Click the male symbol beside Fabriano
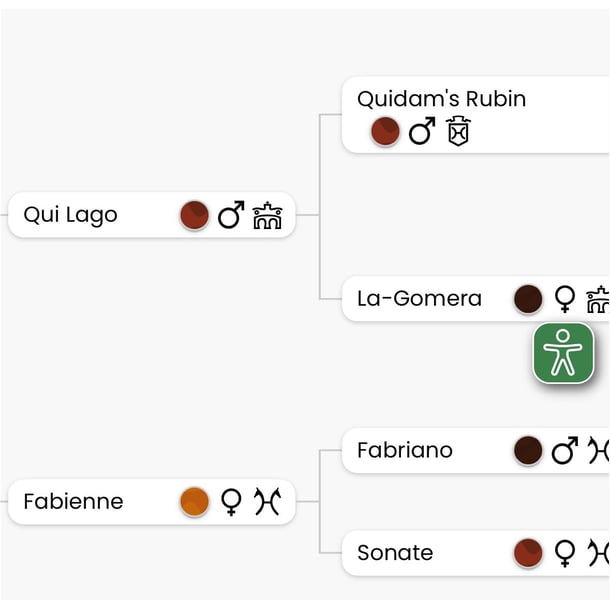610x600 pixels. pos(565,451)
